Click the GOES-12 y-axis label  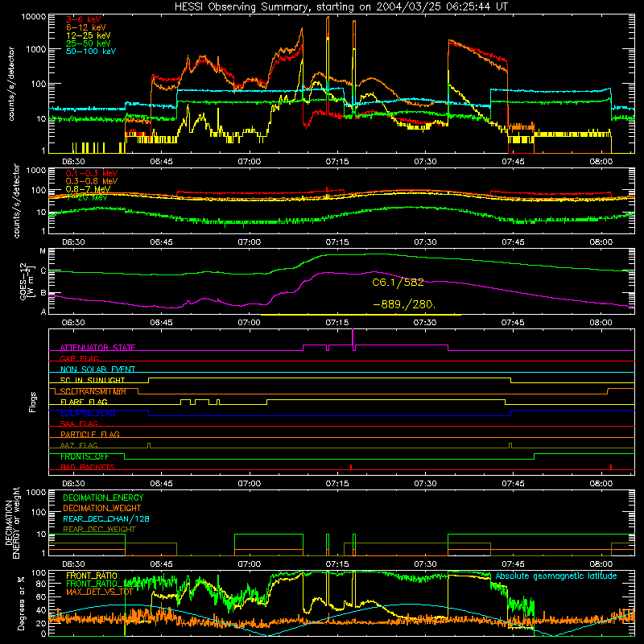pos(27,281)
